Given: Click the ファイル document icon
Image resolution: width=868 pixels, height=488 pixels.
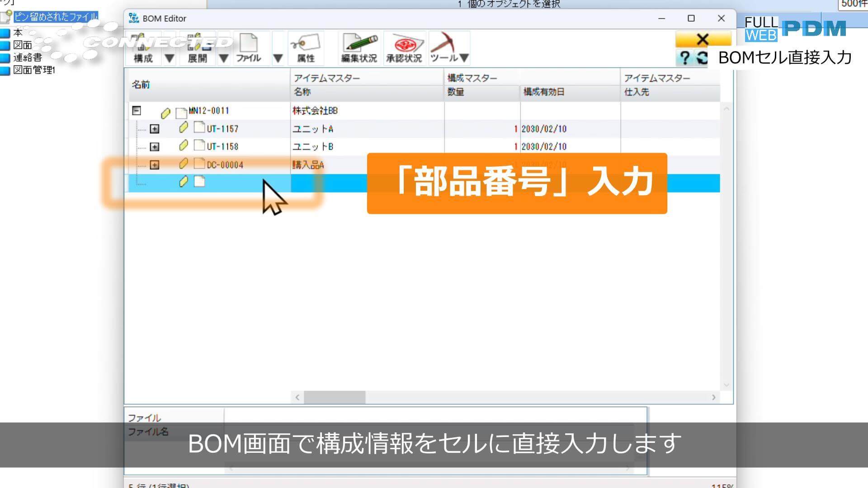Looking at the screenshot, I should pyautogui.click(x=248, y=45).
